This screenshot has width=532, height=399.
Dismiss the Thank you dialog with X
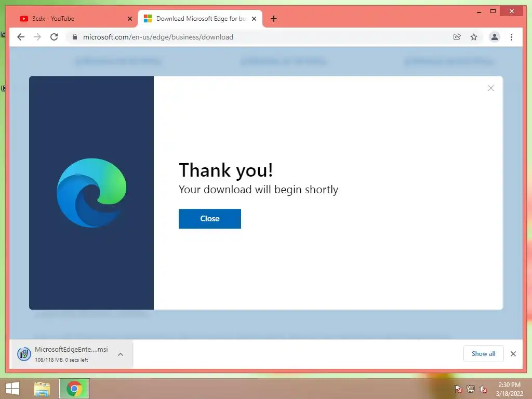[490, 88]
